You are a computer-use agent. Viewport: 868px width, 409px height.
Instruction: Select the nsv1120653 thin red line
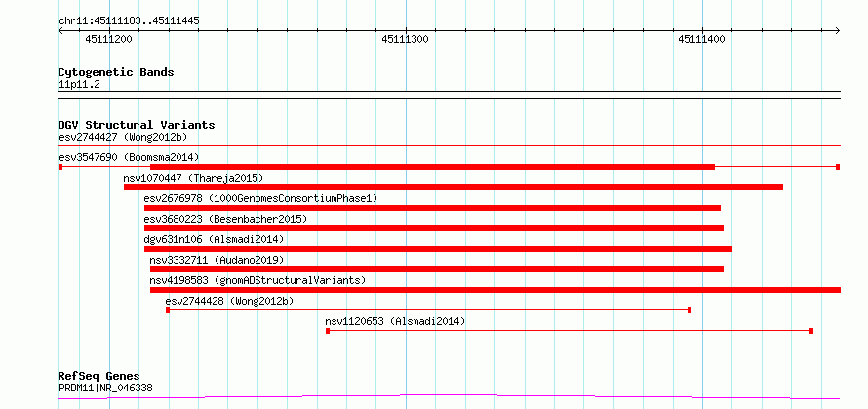click(569, 331)
